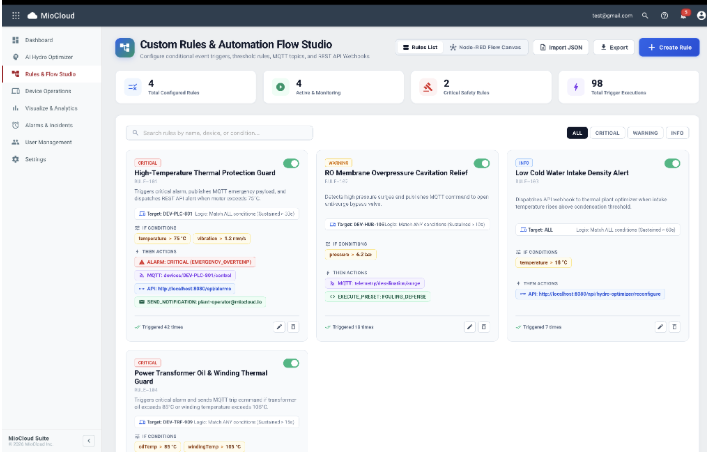Screen dimensions: 707x452
Task: Filter rules by CRITICAL severity
Action: [x=607, y=133]
